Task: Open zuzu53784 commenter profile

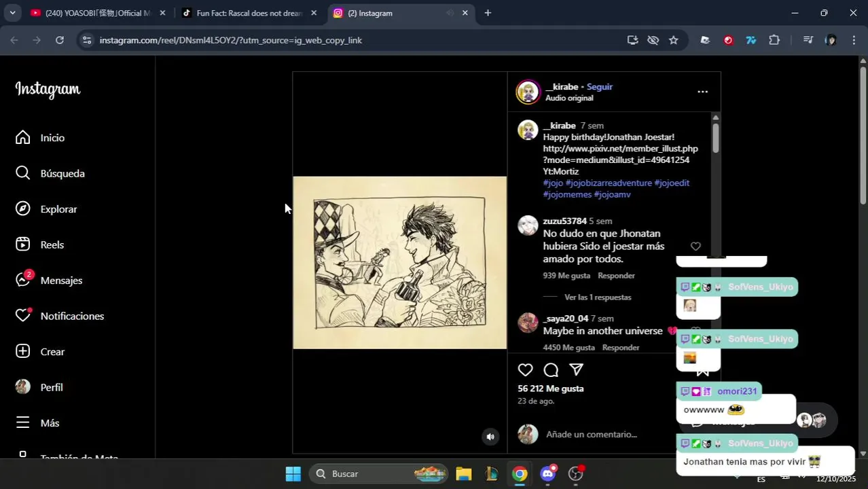Action: (564, 221)
